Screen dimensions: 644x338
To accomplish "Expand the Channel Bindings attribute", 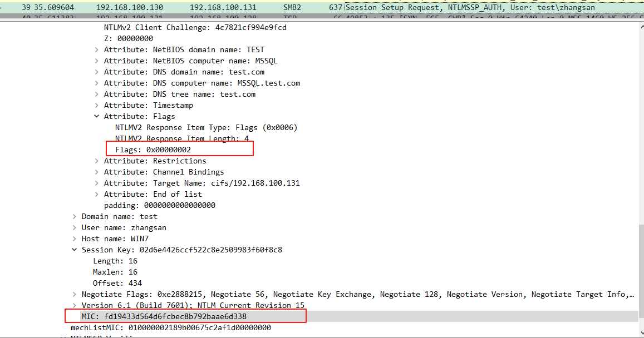I will point(97,172).
